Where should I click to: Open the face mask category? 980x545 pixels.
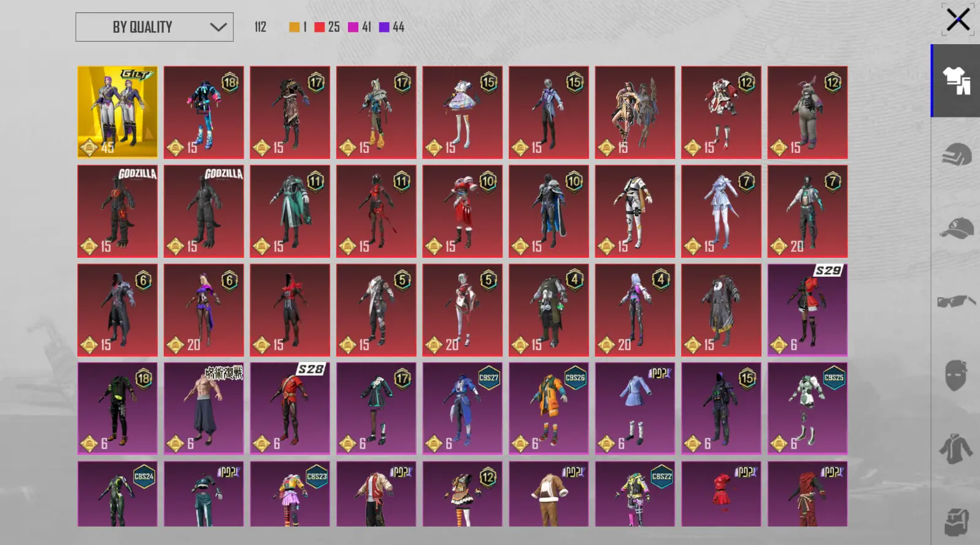point(956,375)
